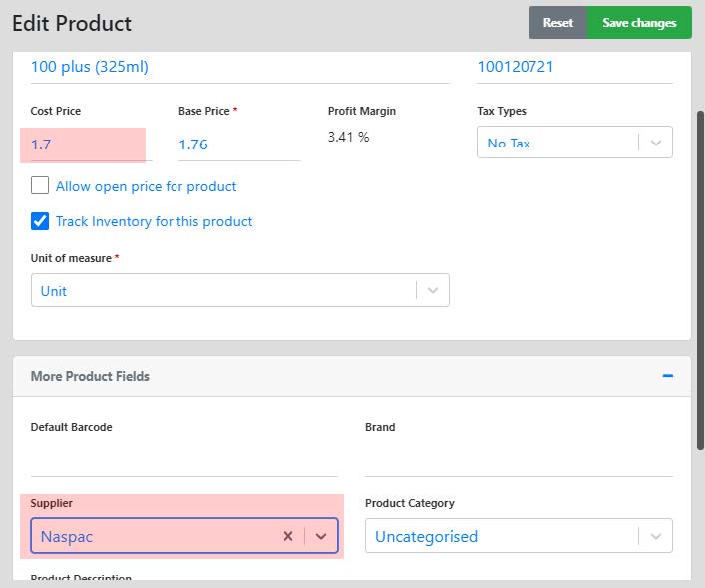Click the Brand input field

[519, 459]
